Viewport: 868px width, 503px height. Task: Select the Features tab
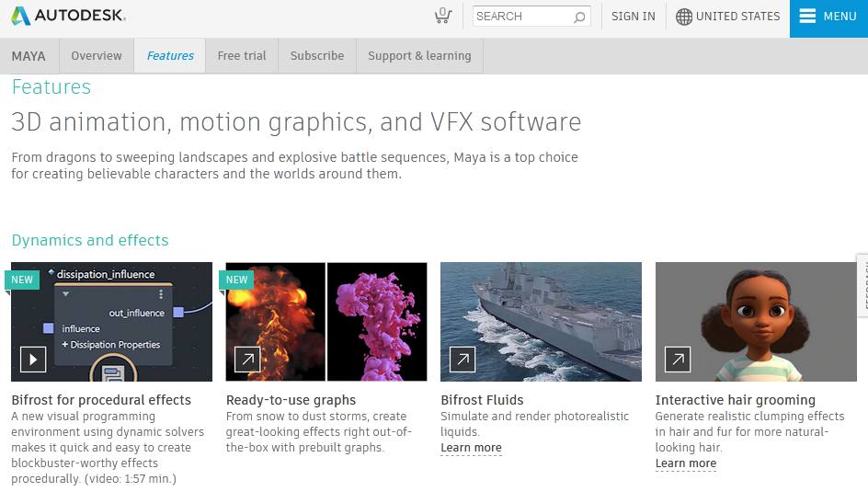click(170, 56)
